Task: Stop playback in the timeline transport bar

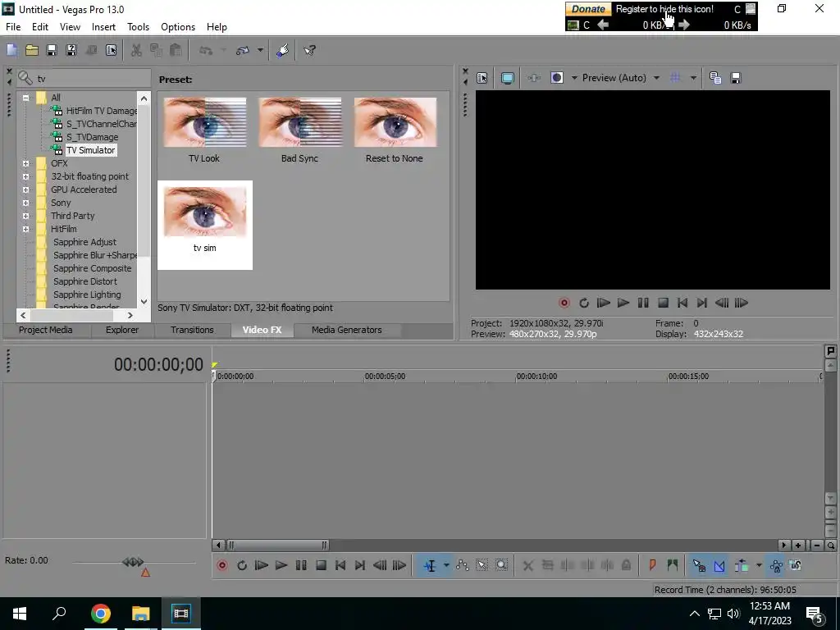Action: coord(321,565)
